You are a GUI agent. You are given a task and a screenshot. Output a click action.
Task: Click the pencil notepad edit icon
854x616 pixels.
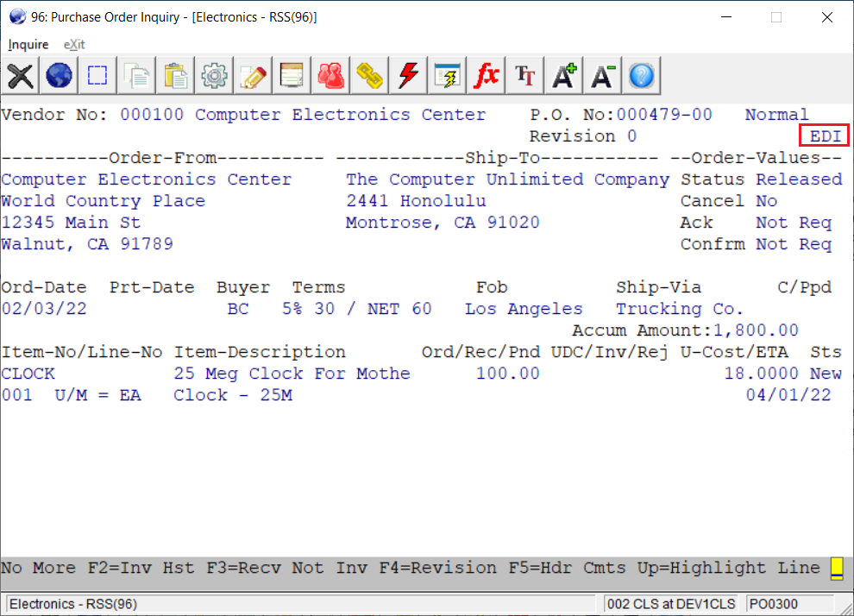[x=253, y=75]
